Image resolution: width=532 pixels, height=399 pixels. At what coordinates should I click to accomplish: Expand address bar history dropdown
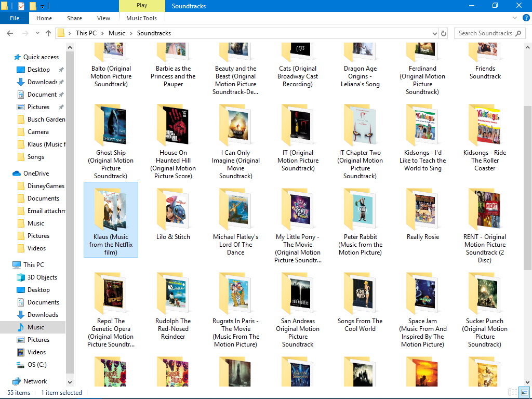click(435, 33)
